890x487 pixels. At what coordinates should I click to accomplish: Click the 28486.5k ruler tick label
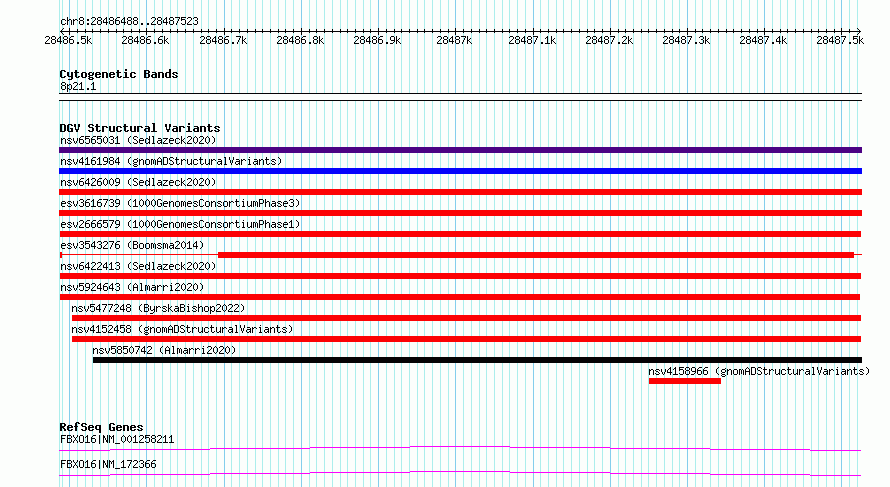pyautogui.click(x=68, y=41)
